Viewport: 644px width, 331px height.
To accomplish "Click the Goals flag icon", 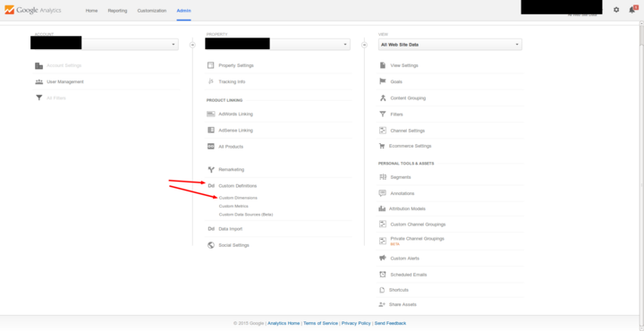I will [x=383, y=81].
